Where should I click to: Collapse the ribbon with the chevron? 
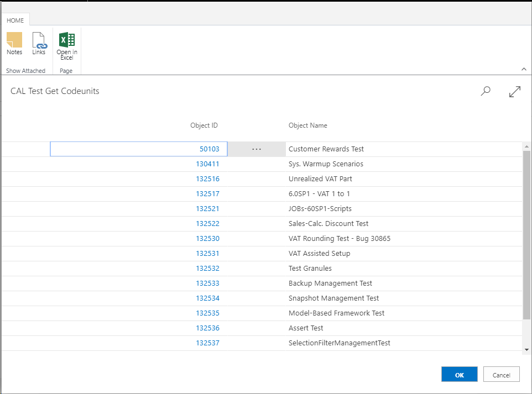click(524, 69)
